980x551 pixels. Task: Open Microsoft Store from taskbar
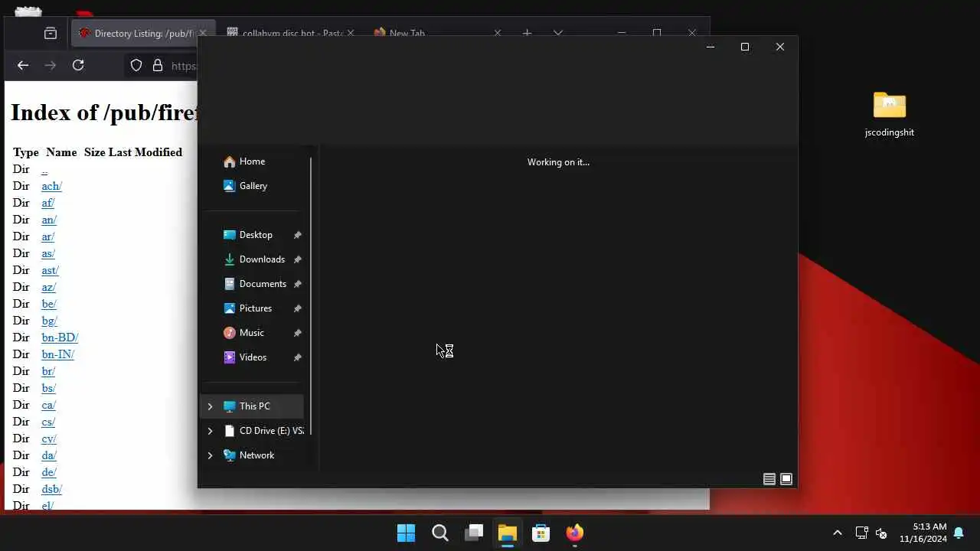click(x=541, y=533)
